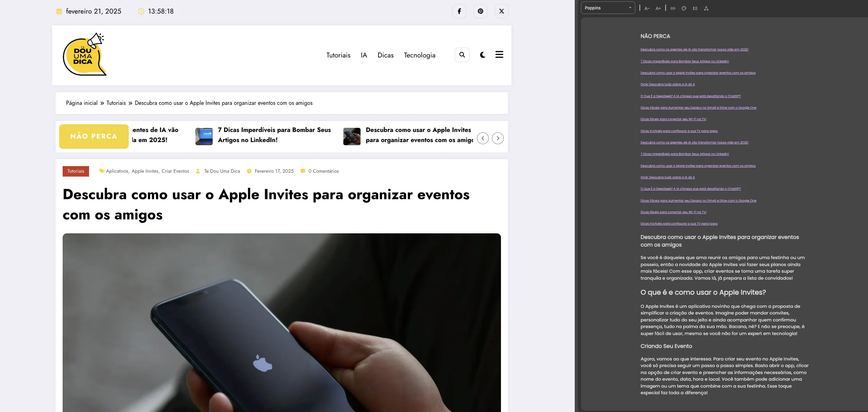Click the triangle/warning icon in toolbar
Screen dimensions: 868x412
706,8
